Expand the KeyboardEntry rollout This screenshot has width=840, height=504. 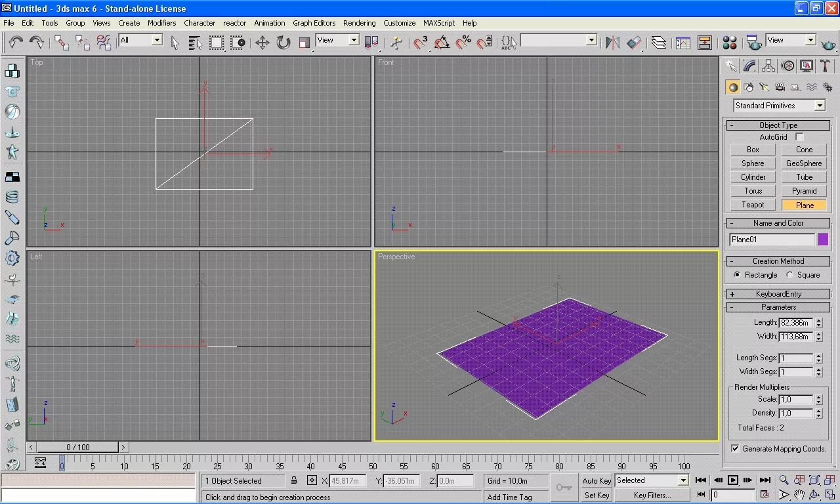click(778, 294)
